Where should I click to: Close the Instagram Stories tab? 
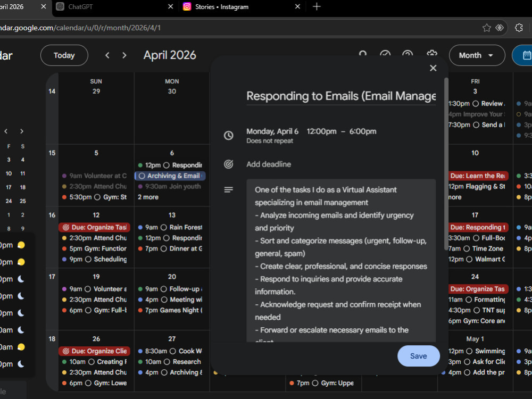tap(297, 6)
